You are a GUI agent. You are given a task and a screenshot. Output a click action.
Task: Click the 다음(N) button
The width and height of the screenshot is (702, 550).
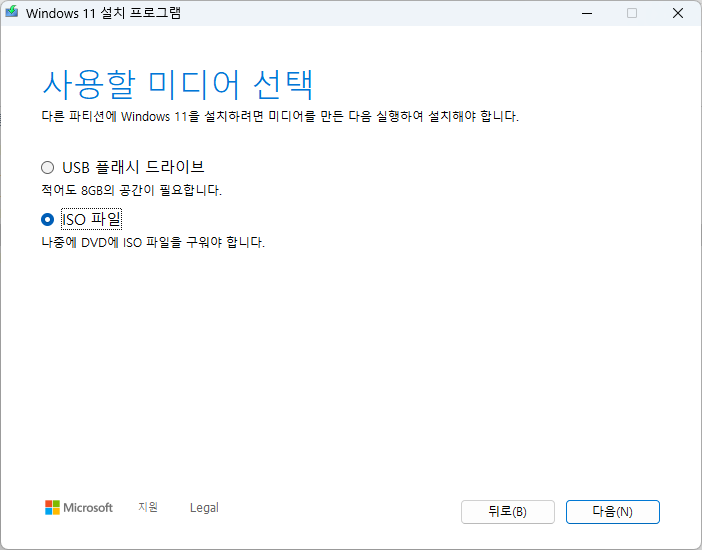coord(612,511)
